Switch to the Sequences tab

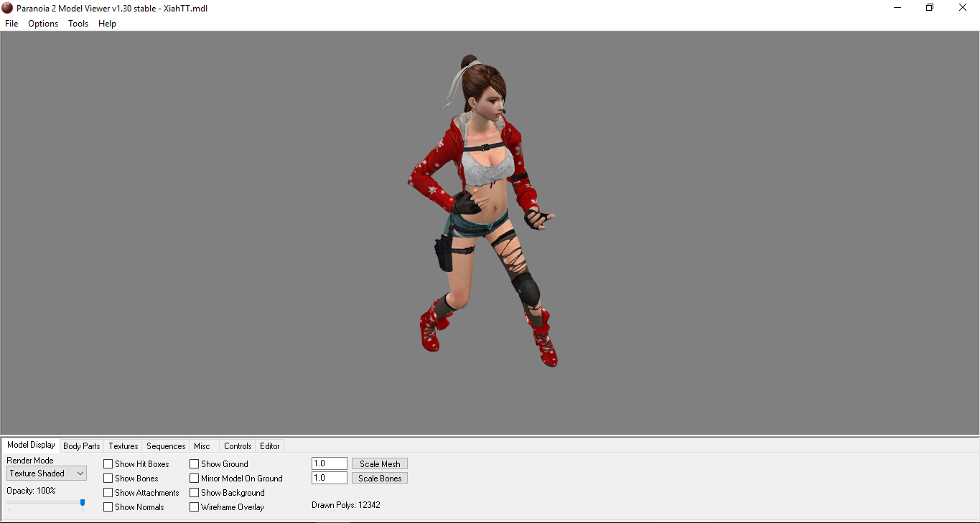tap(166, 446)
